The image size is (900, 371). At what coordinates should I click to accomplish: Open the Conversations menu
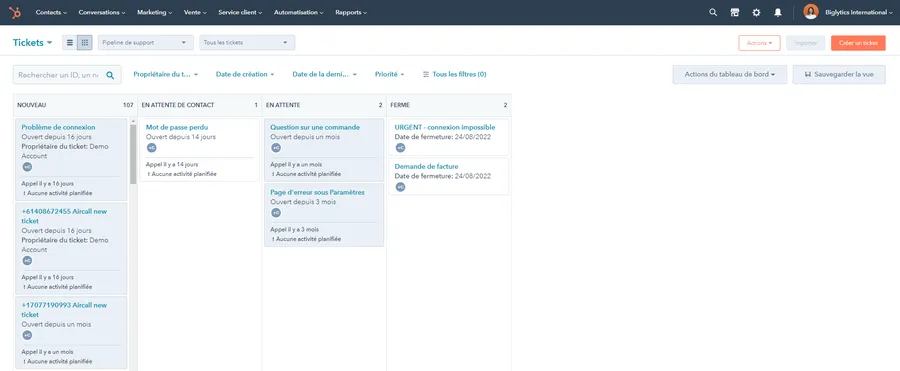click(102, 12)
